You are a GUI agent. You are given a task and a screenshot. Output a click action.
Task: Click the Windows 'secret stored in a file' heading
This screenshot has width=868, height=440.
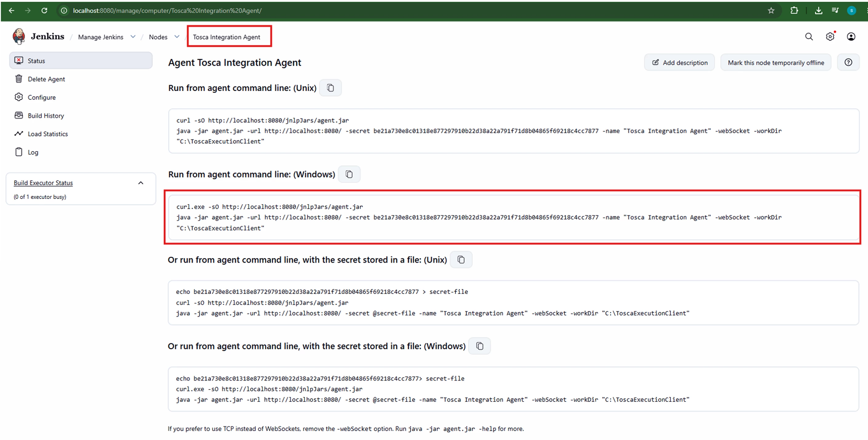coord(317,346)
